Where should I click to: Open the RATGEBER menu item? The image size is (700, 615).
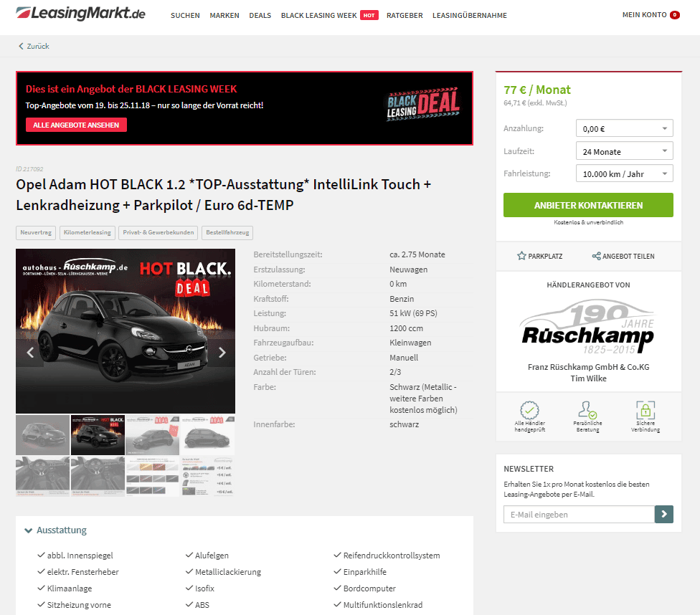point(405,15)
